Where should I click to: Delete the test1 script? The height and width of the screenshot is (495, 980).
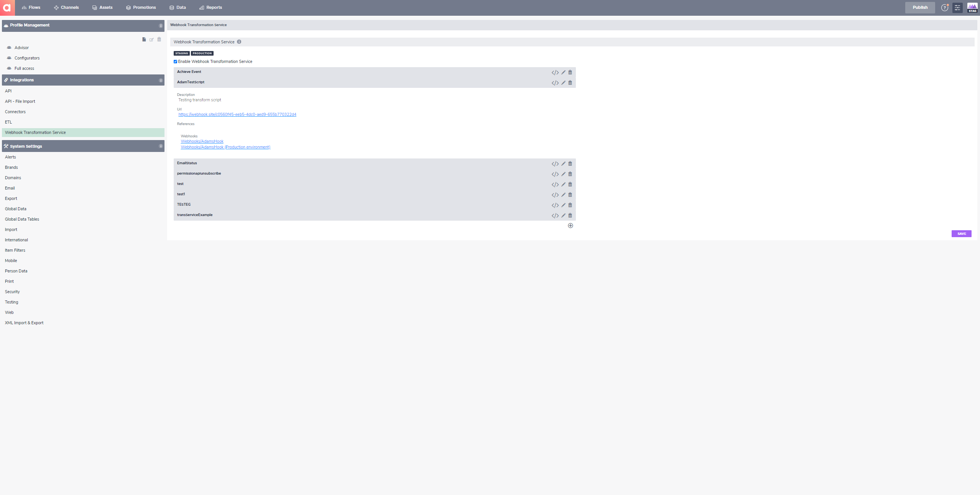pos(570,195)
